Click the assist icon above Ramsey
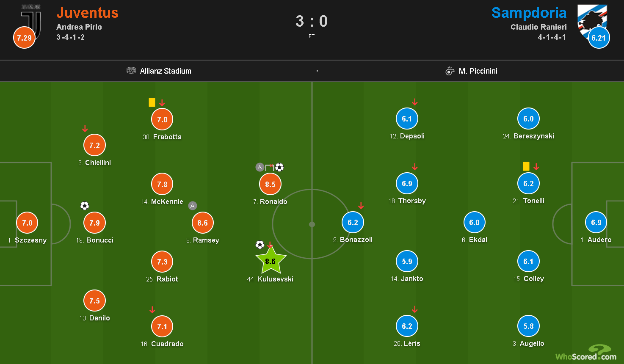The height and width of the screenshot is (364, 624). pos(193,206)
